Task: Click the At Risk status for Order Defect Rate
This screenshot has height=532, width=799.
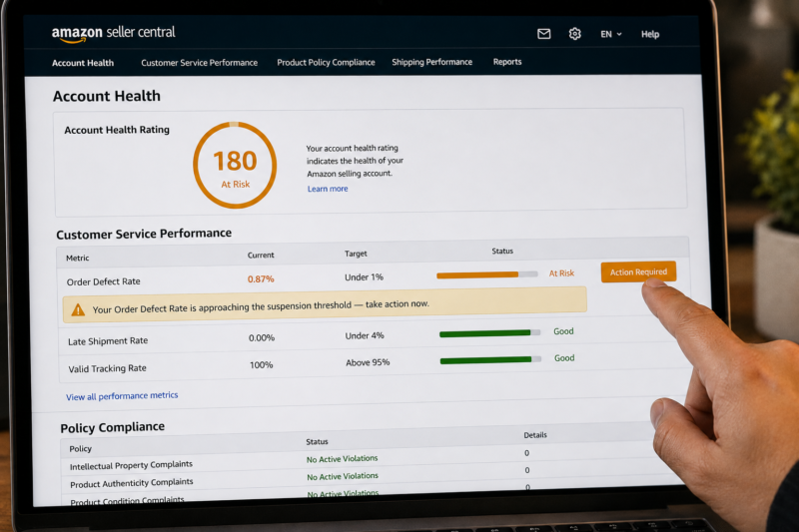Action: [x=561, y=273]
